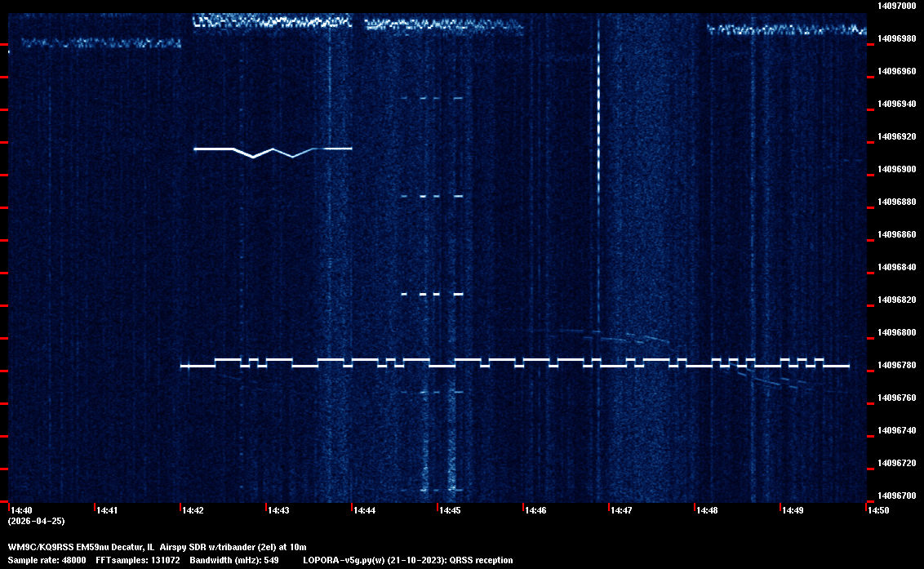Click the three faint dashes near 14096880
Image resolution: width=924 pixels, height=569 pixels.
coord(433,196)
